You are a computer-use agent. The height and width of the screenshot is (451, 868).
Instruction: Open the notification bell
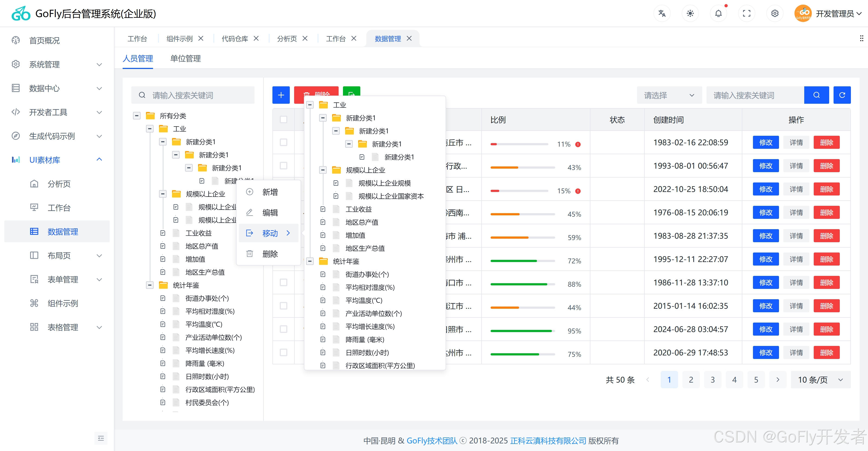[x=718, y=14]
